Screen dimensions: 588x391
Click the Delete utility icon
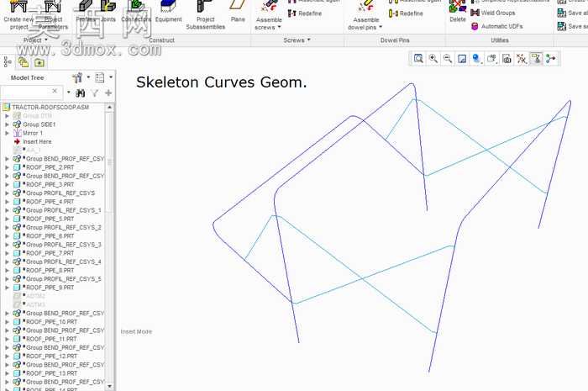[458, 7]
